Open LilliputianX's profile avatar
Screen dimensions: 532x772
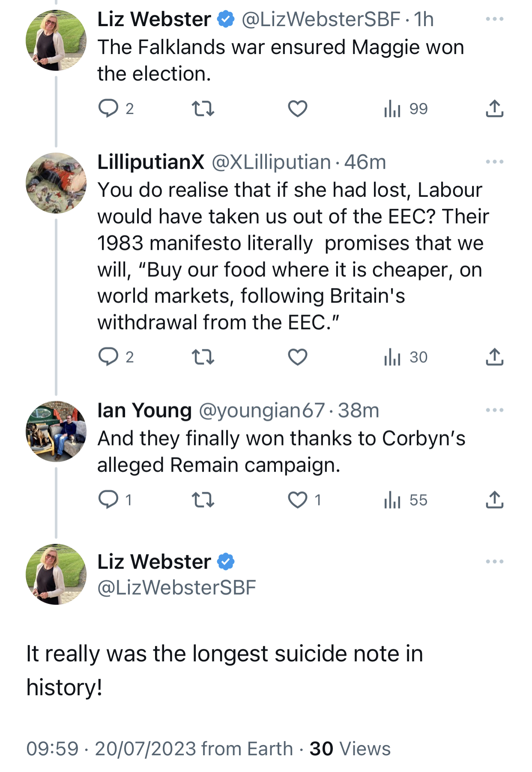click(x=56, y=183)
